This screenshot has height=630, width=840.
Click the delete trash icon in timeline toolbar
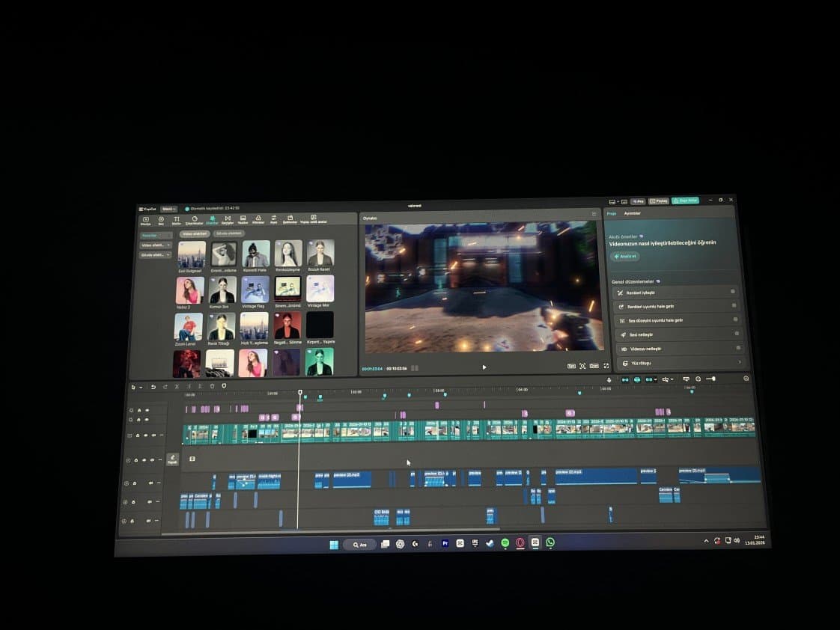212,386
